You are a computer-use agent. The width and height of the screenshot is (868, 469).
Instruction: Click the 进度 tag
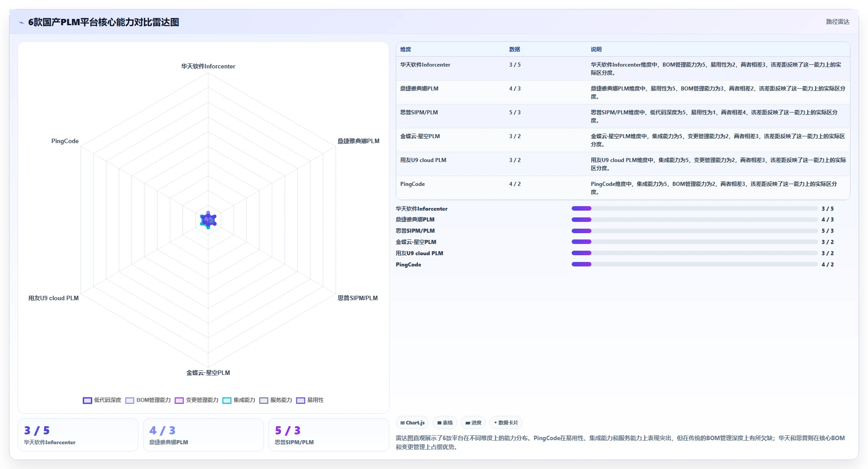(473, 423)
